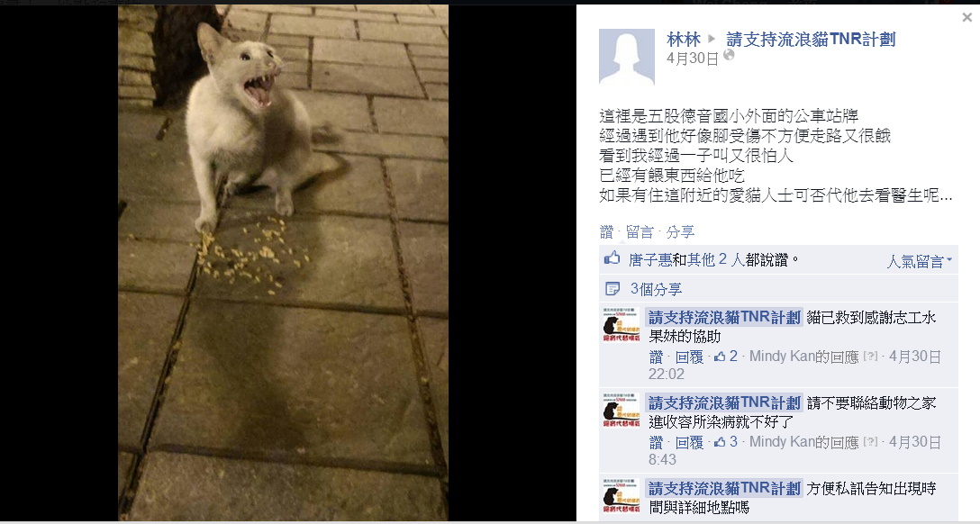The height and width of the screenshot is (524, 980).
Task: Close the photo viewer with the X icon
Action: coord(966,17)
